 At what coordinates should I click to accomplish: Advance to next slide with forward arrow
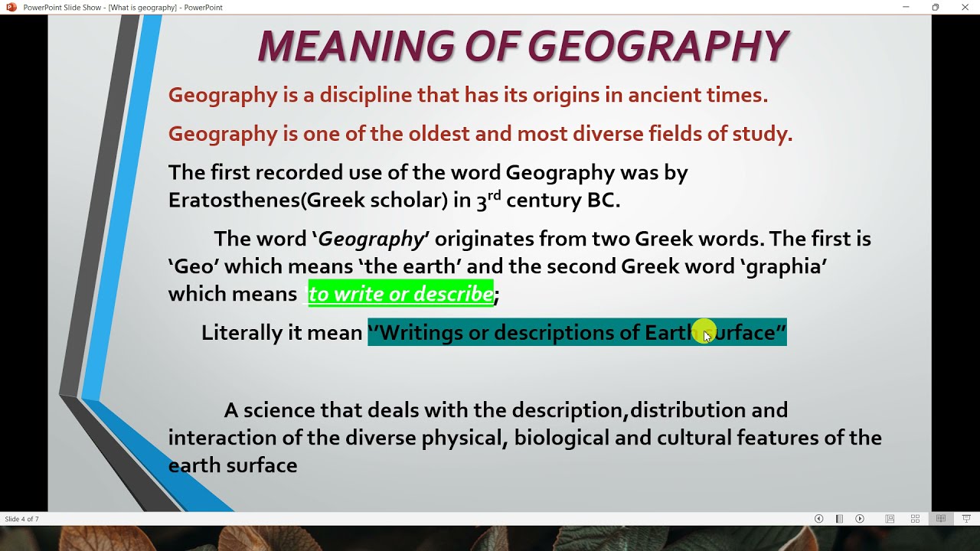coord(860,519)
